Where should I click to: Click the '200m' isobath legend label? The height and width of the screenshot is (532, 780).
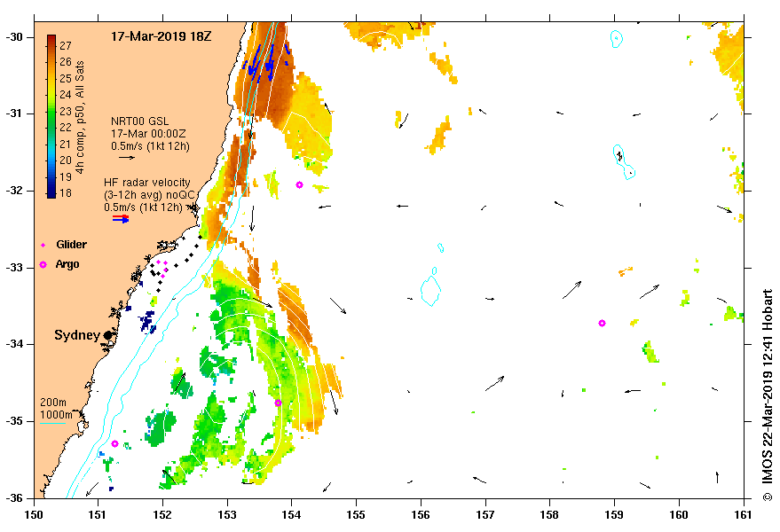[53, 403]
